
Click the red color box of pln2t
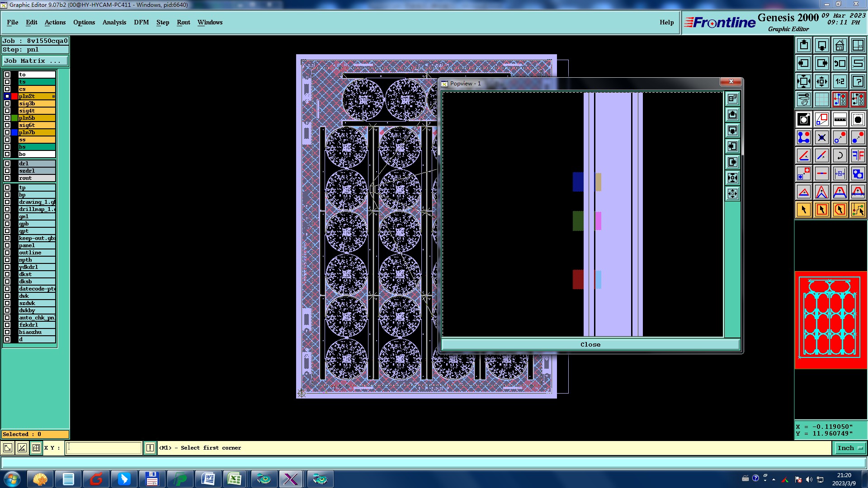[x=14, y=96]
